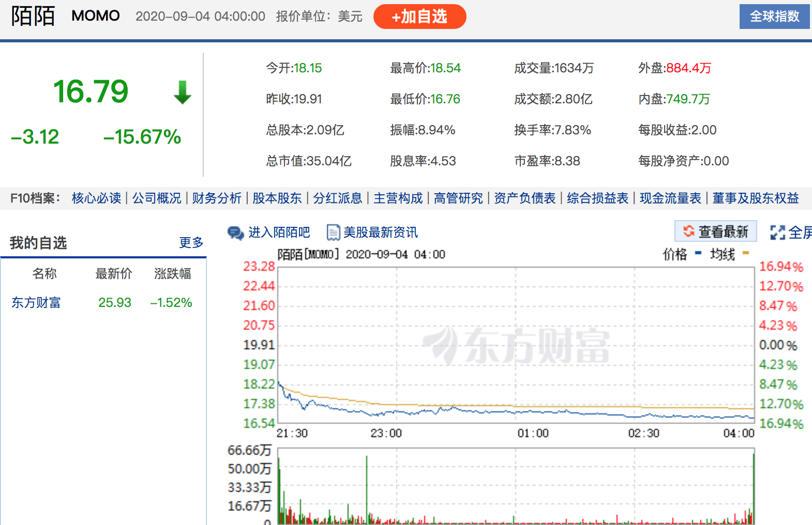Click the fullscreen expand icon
Screen dimensions: 812x525
pyautogui.click(x=777, y=233)
